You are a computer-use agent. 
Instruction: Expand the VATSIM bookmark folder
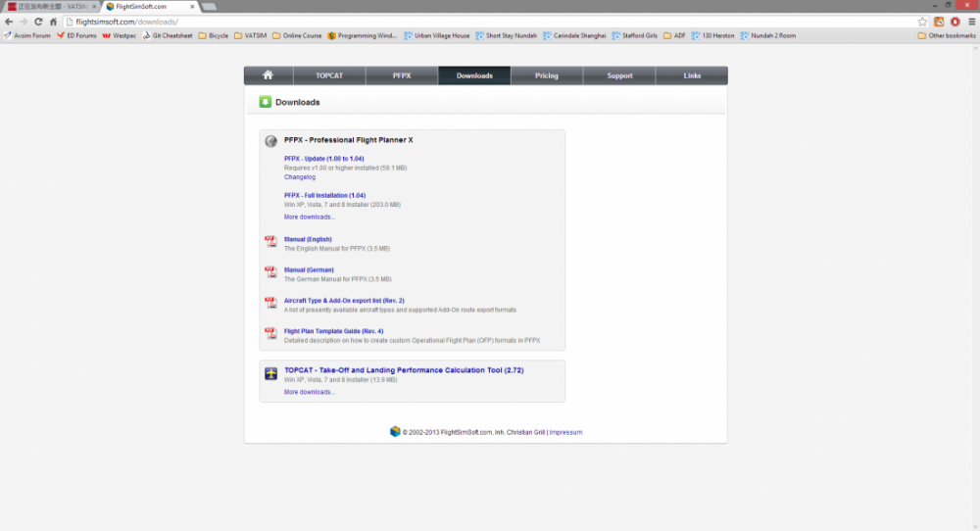(x=251, y=35)
